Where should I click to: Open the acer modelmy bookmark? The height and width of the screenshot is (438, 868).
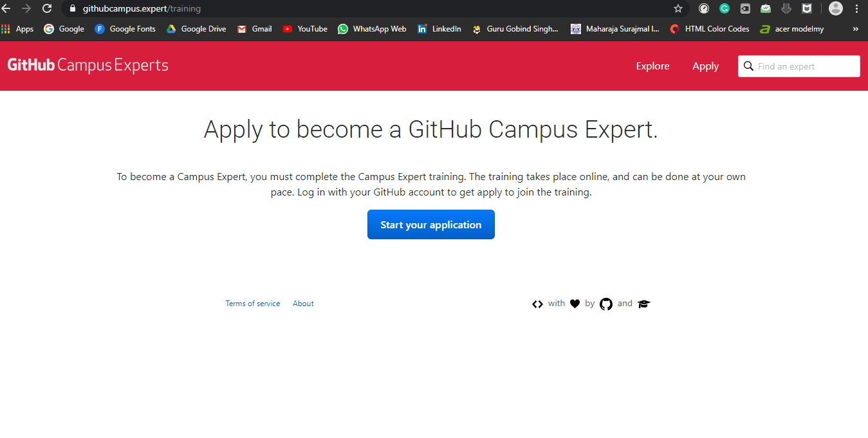[x=792, y=29]
